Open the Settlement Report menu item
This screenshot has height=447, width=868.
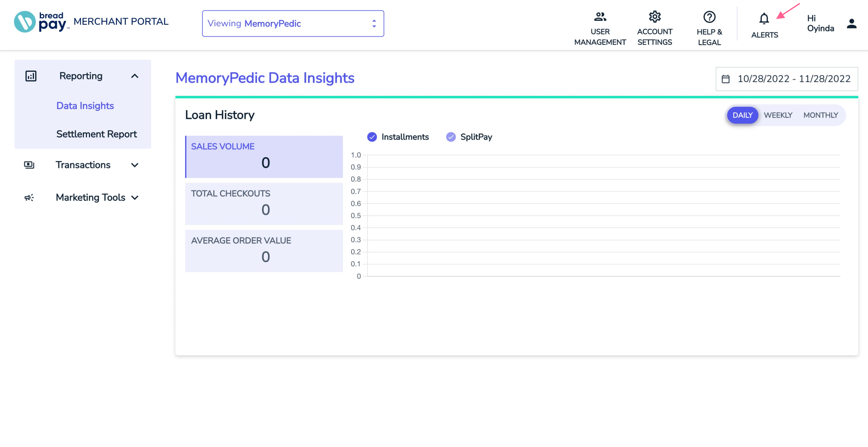96,134
